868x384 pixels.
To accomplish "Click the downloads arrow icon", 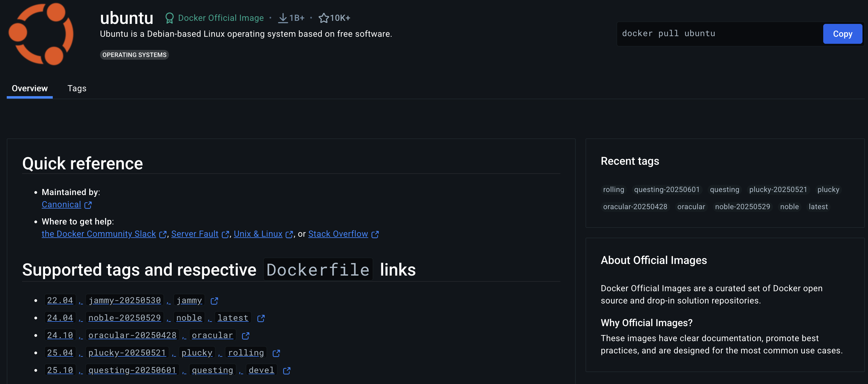I will 283,18.
